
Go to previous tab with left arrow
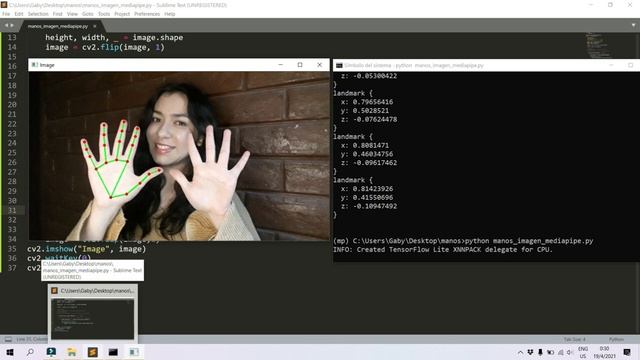6,25
